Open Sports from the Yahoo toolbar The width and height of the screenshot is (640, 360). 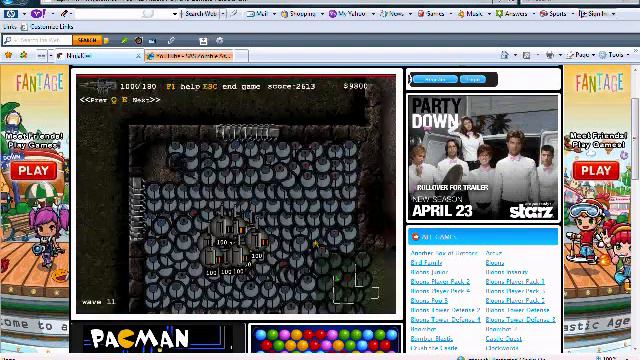point(553,14)
